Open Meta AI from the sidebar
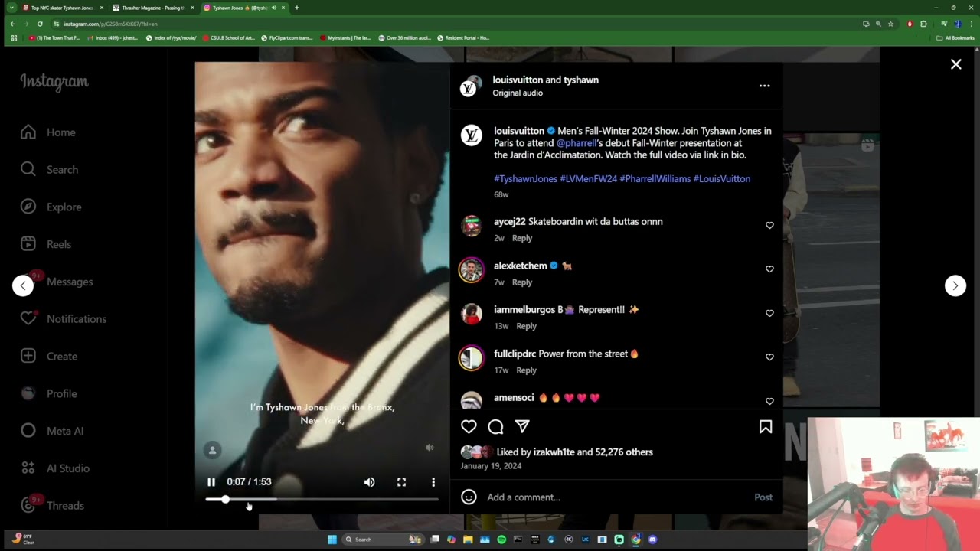The height and width of the screenshot is (551, 980). coord(52,431)
